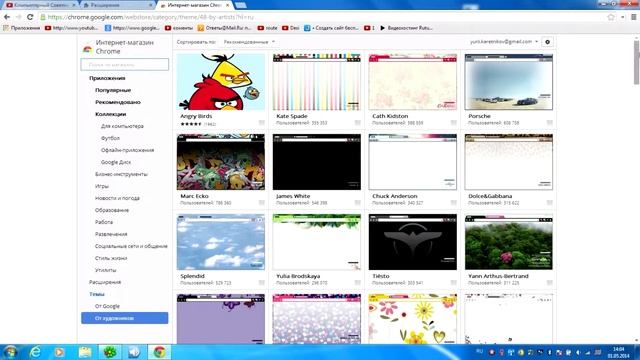Click small icon on Kate Spade card

point(358,123)
